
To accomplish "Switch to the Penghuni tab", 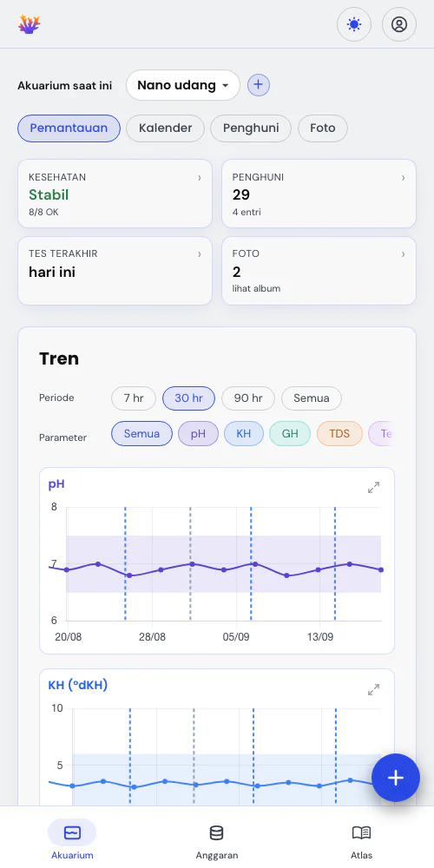I will [x=251, y=128].
